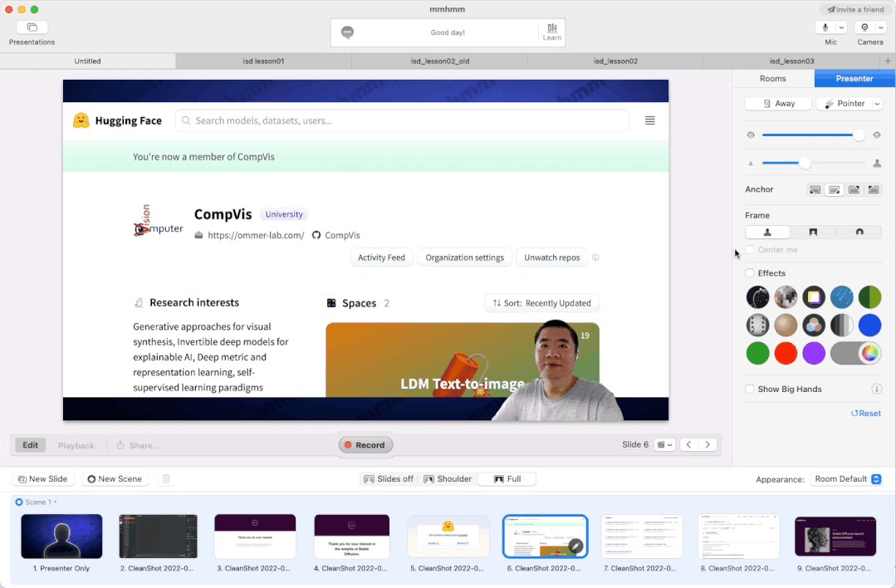Set anchor to first position icon
This screenshot has height=588, width=896.
[815, 189]
